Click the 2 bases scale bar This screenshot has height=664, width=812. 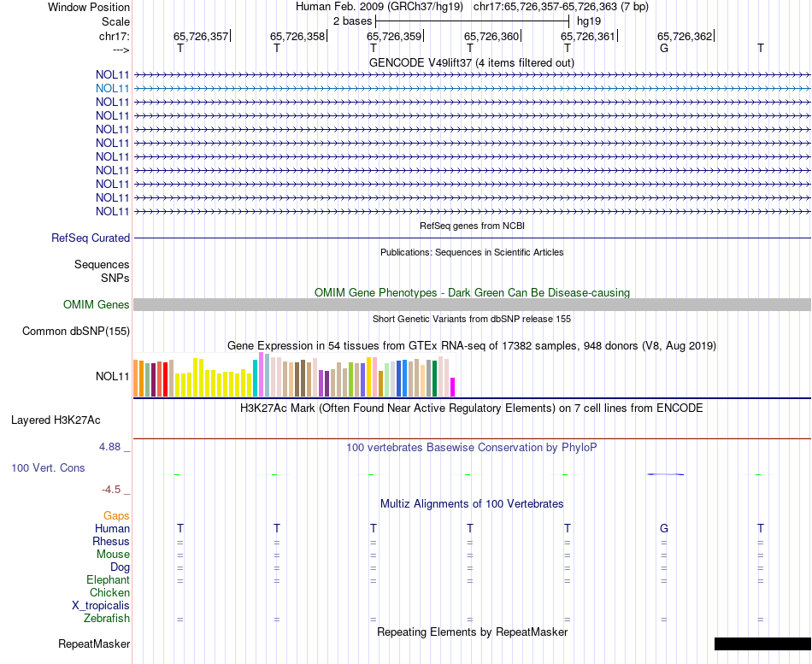pos(473,21)
